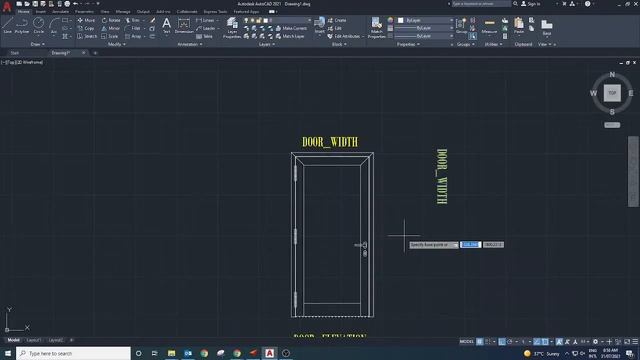Open the Specify base point options dropdown
This screenshot has width=640, height=360.
click(x=456, y=245)
